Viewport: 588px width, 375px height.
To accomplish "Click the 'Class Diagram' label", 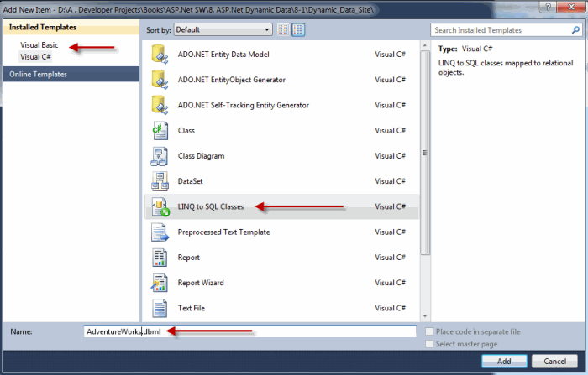I will tap(201, 156).
